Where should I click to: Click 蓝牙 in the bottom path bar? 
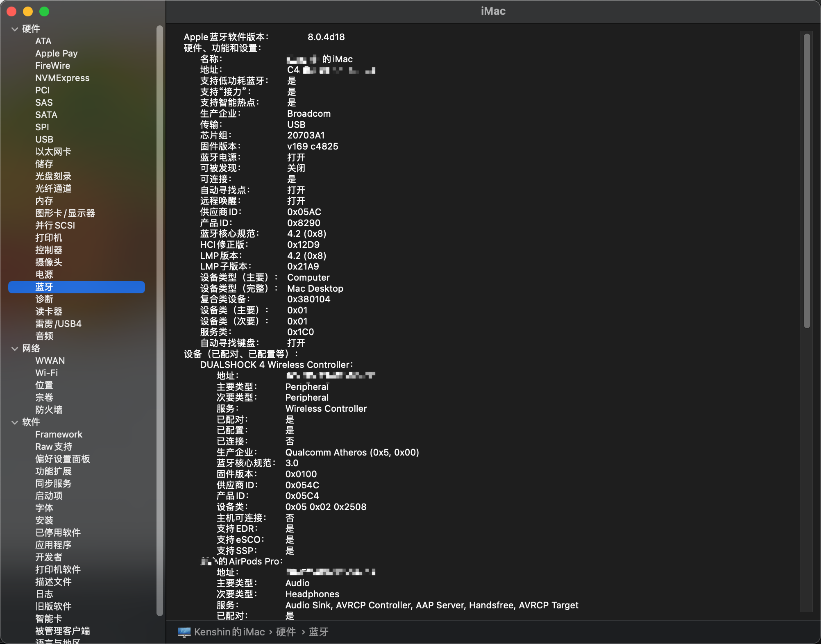coord(319,632)
